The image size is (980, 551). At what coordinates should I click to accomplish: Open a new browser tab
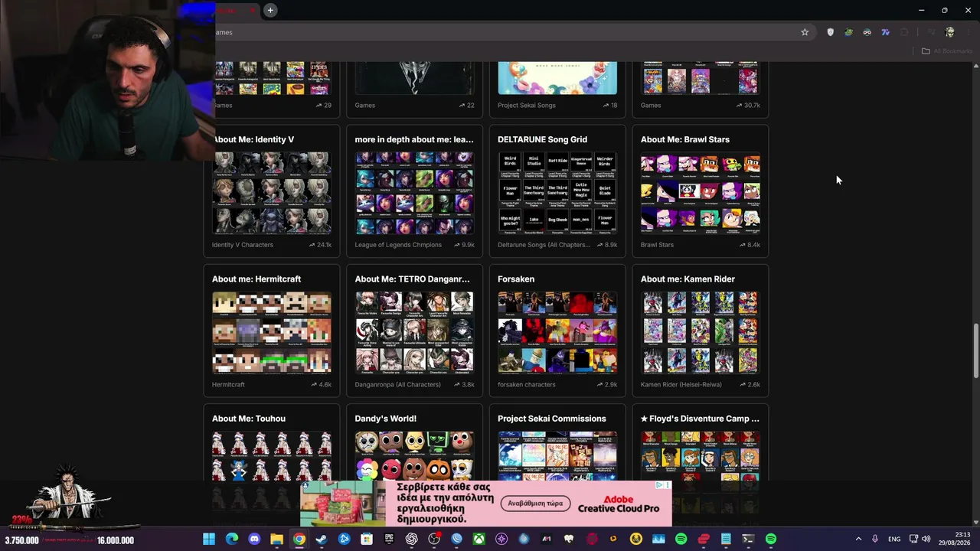[x=270, y=10]
